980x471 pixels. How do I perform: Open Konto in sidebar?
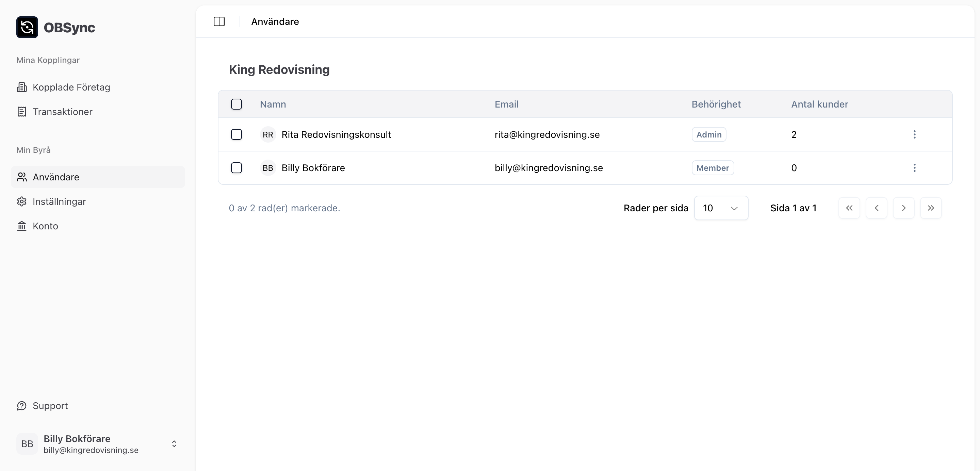click(x=45, y=226)
